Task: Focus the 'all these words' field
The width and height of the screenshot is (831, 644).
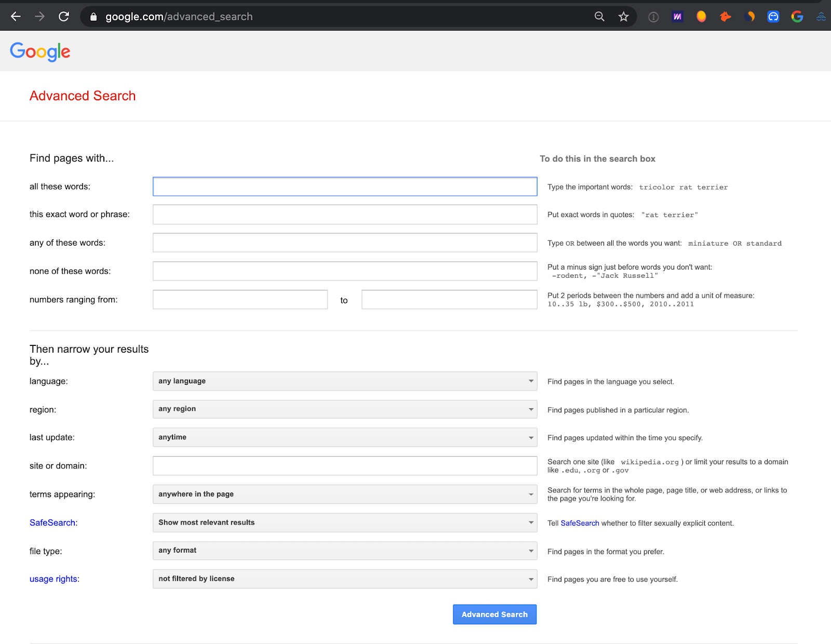Action: tap(345, 186)
